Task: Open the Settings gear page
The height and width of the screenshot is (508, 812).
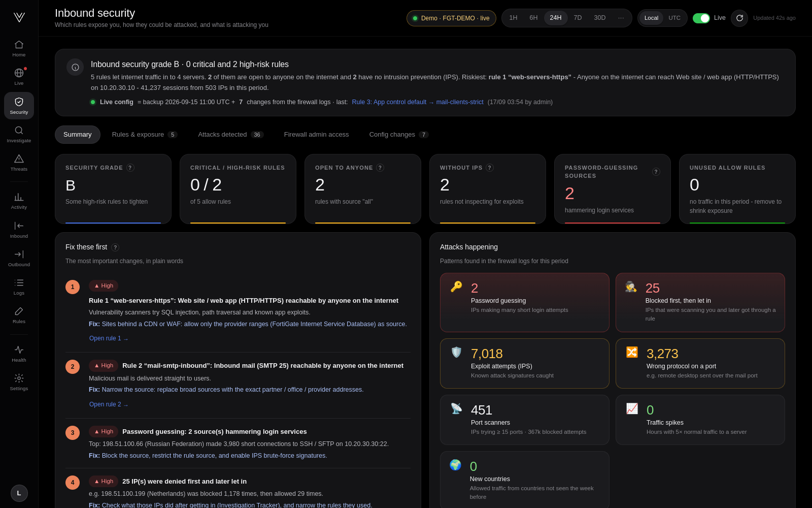Action: pyautogui.click(x=19, y=383)
